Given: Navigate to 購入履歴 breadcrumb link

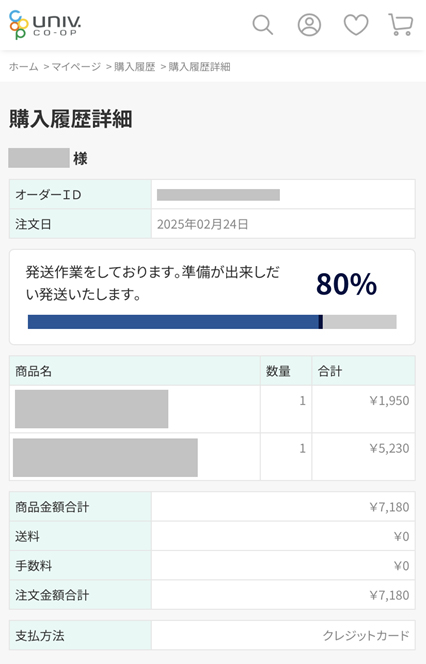Looking at the screenshot, I should (x=135, y=66).
